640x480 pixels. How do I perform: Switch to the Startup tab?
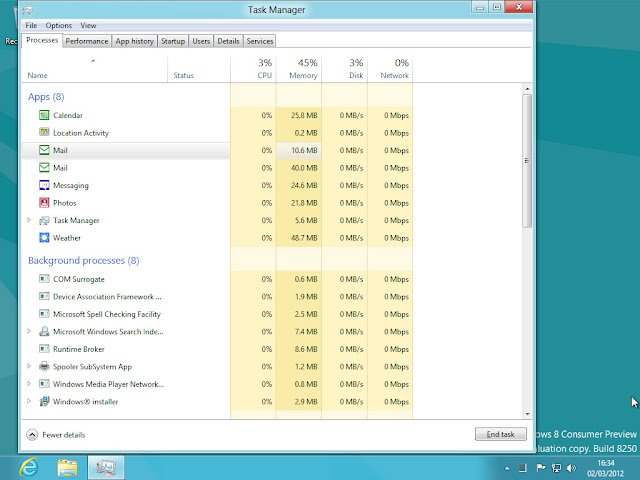pos(173,41)
